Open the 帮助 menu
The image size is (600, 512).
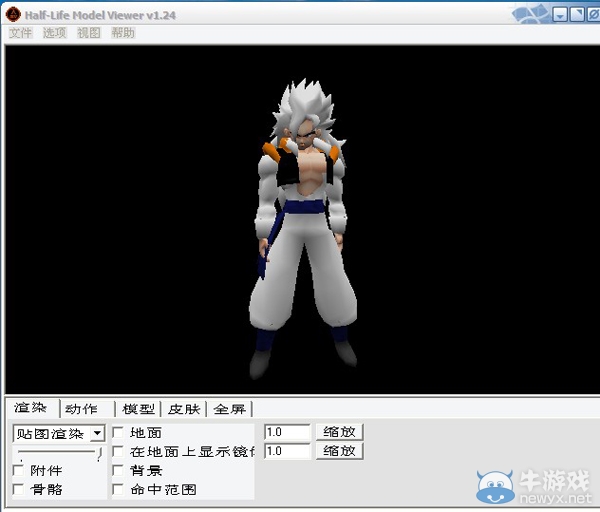(x=123, y=33)
